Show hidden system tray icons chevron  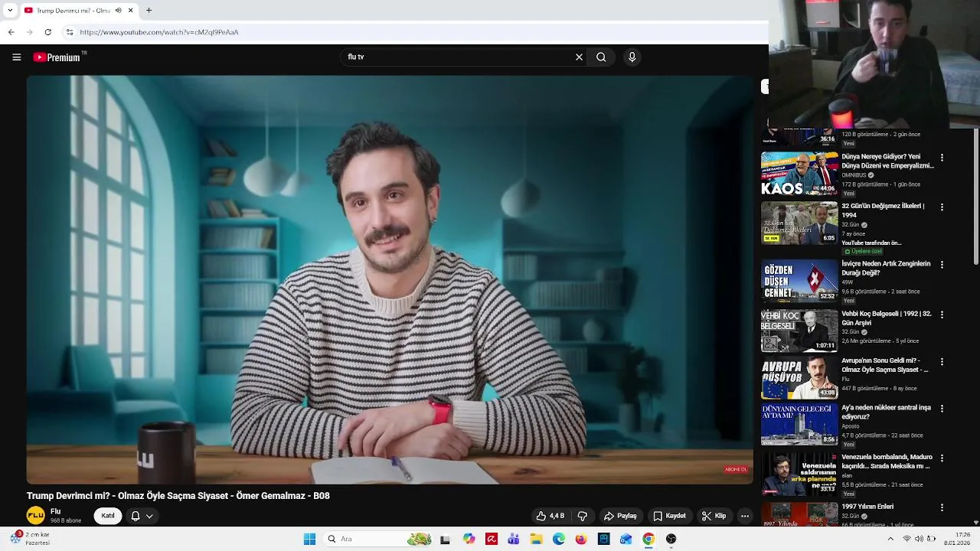(x=890, y=539)
